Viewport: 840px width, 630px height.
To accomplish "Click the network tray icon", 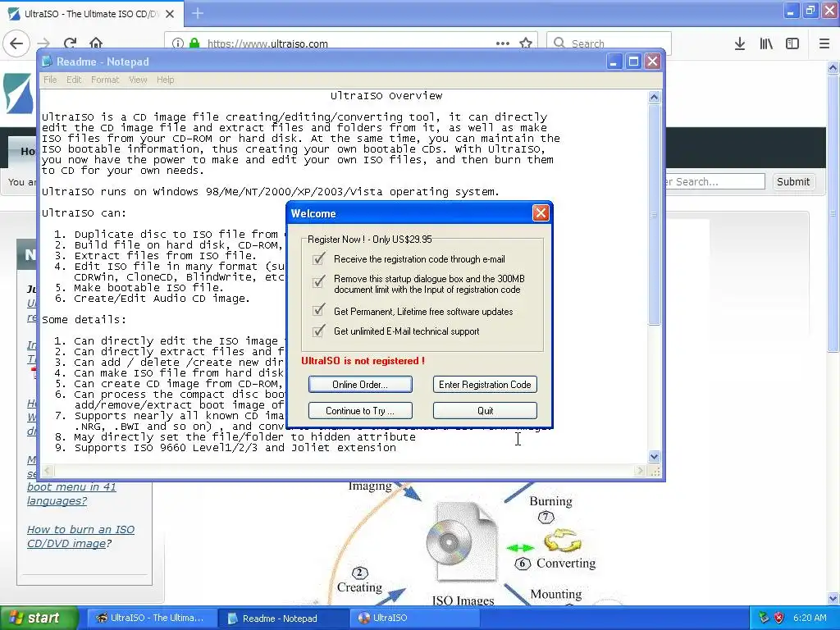I will (764, 618).
